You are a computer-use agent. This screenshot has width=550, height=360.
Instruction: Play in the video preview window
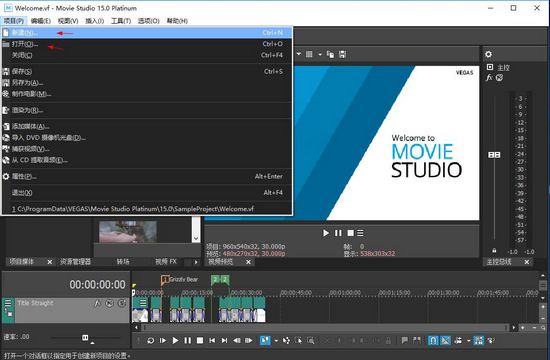pyautogui.click(x=326, y=233)
